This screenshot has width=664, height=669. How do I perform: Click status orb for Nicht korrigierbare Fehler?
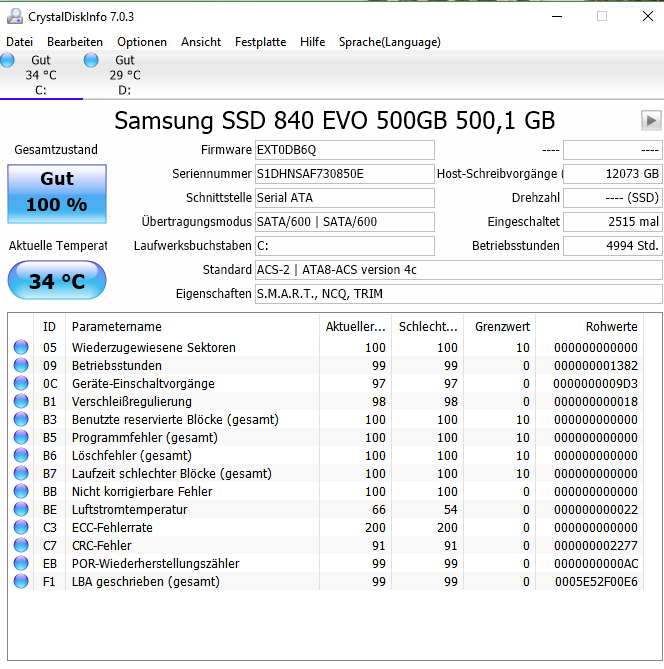point(21,492)
